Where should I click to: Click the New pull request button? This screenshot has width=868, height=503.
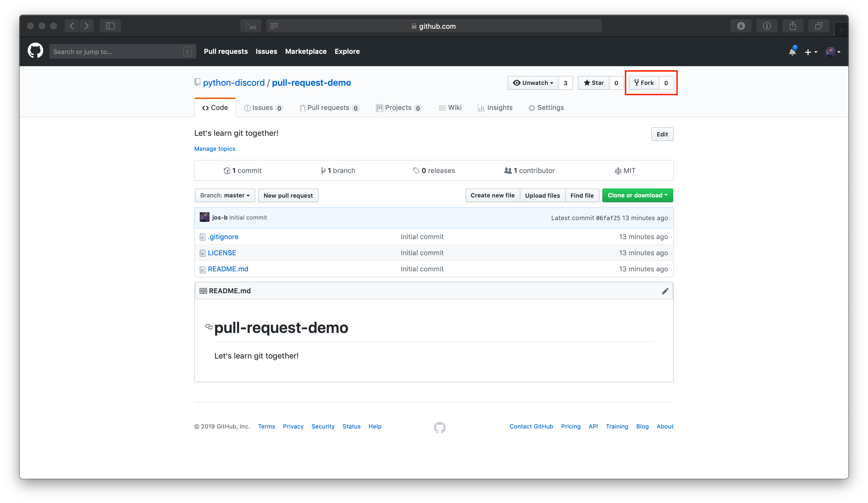coord(288,196)
